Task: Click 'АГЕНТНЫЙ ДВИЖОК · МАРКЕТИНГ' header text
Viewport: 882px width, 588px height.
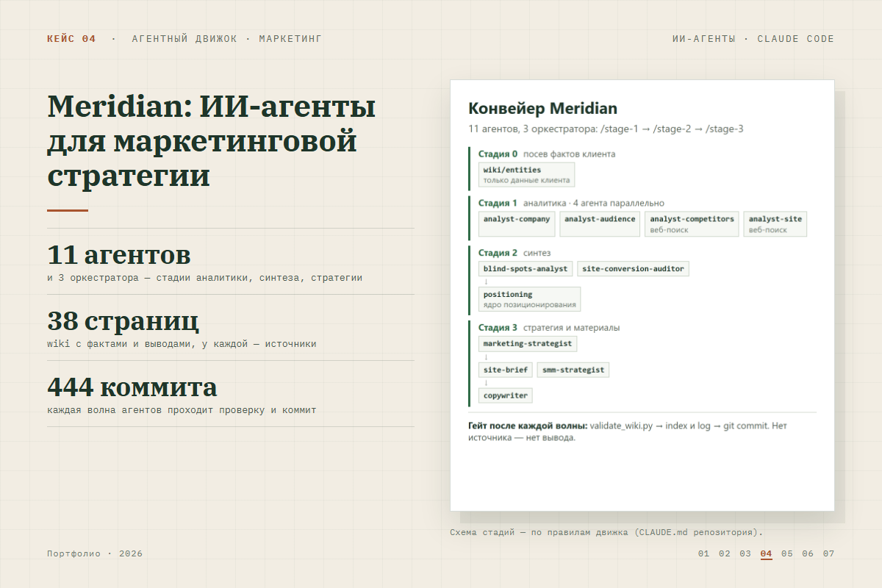Action: 226,39
